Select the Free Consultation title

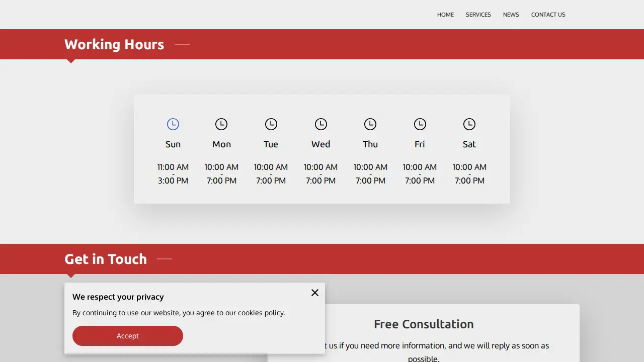coord(424,324)
